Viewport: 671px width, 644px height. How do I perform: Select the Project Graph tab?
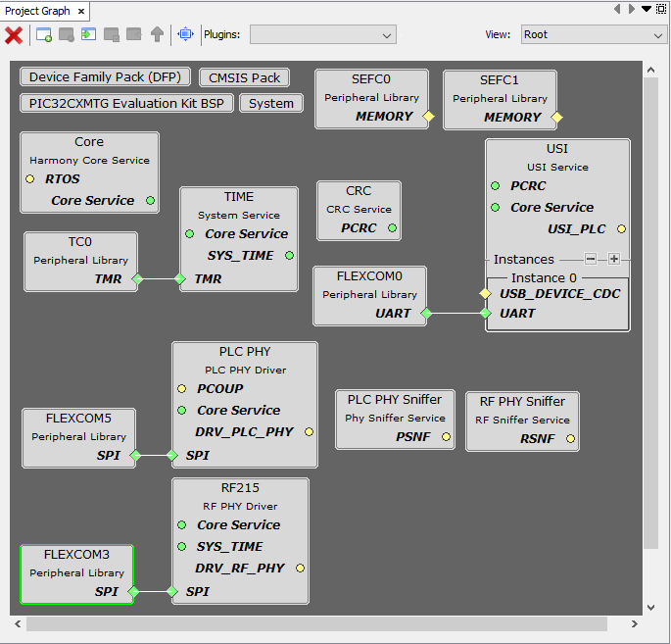(37, 11)
